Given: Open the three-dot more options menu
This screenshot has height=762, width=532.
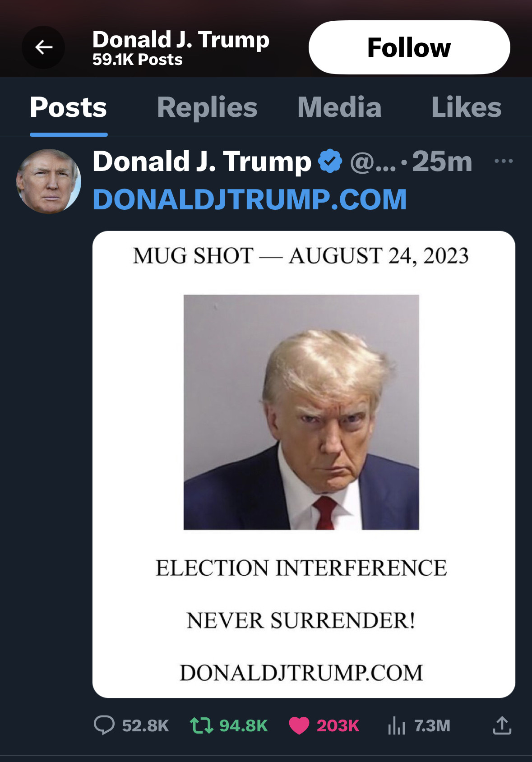Looking at the screenshot, I should [504, 161].
